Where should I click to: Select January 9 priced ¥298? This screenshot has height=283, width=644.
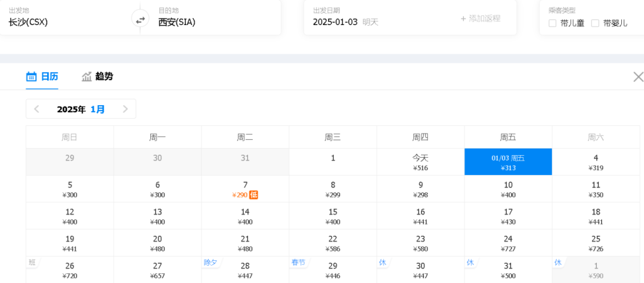(420, 189)
